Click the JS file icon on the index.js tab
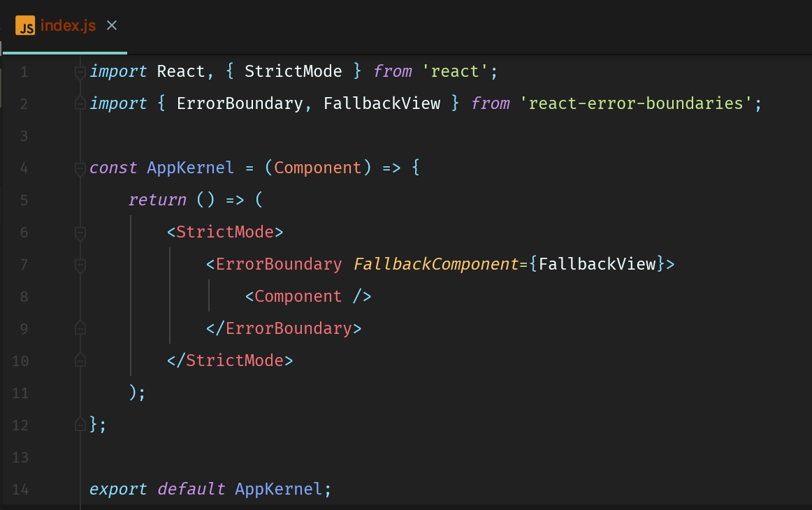The width and height of the screenshot is (812, 510). point(25,27)
